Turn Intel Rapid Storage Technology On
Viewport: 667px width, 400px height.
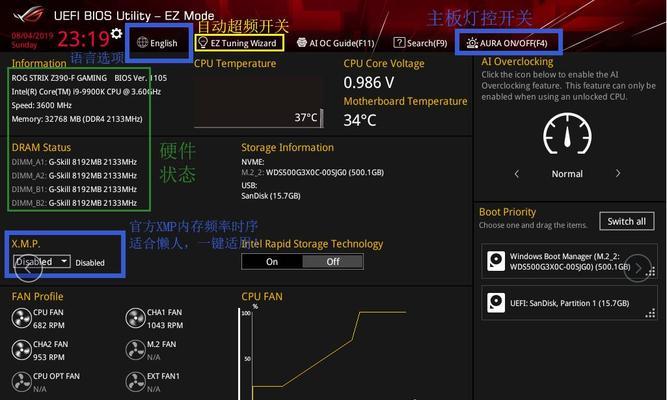point(272,262)
